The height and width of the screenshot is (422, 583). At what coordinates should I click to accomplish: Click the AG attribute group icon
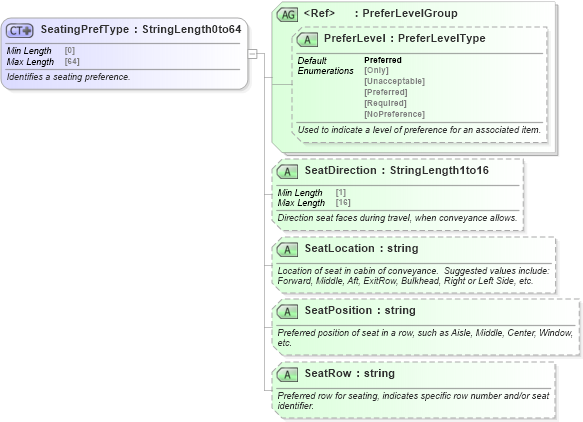coord(287,14)
